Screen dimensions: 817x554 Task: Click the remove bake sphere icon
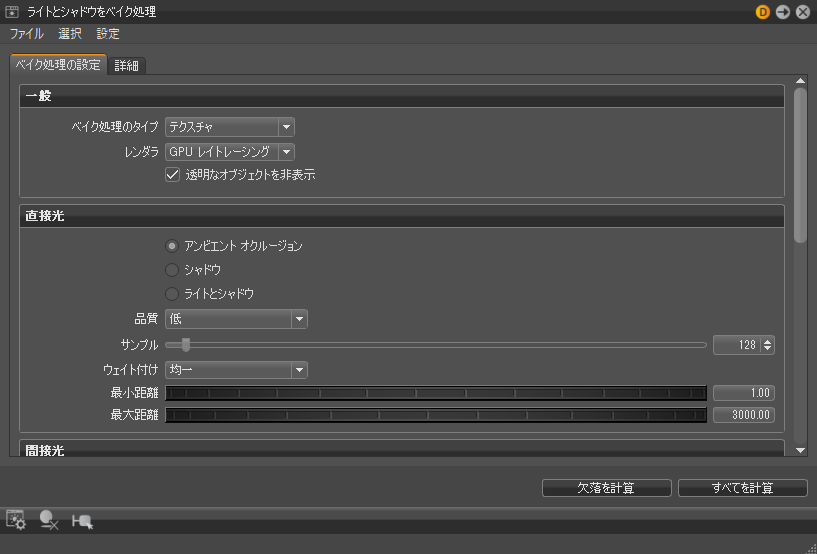(x=49, y=520)
